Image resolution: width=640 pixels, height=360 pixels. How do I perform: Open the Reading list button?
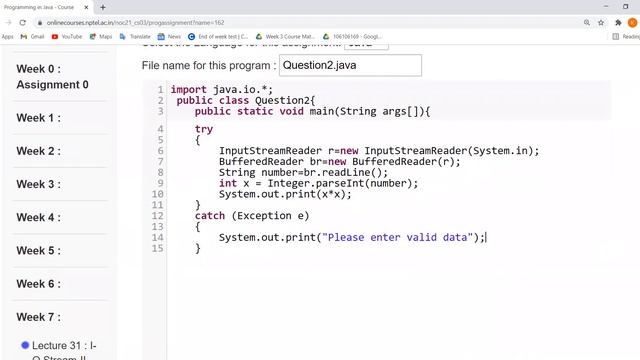pyautogui.click(x=626, y=37)
